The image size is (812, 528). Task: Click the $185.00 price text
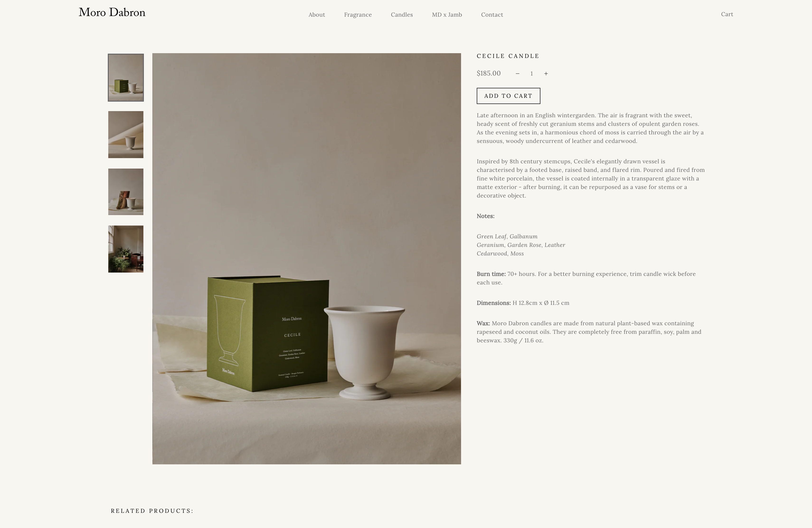[x=489, y=73]
